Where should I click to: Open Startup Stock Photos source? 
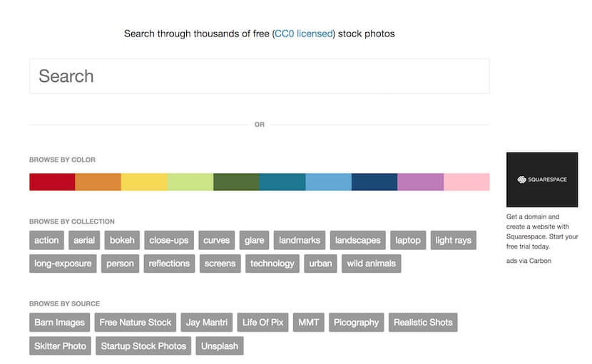click(143, 346)
